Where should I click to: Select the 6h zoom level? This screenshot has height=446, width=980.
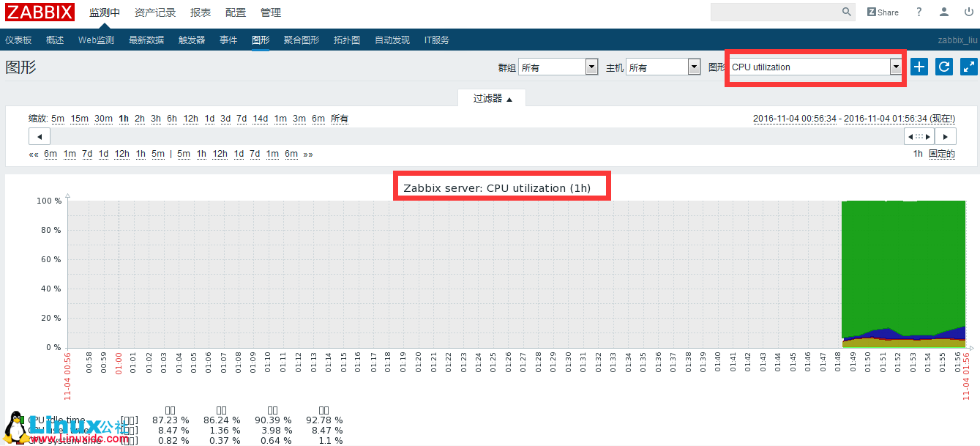pos(172,118)
